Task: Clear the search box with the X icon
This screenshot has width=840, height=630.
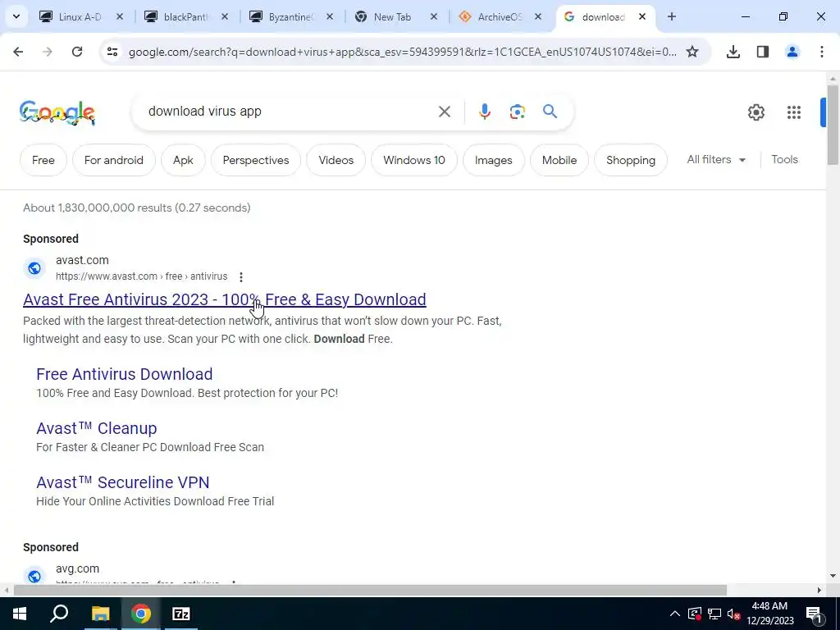Action: click(444, 112)
